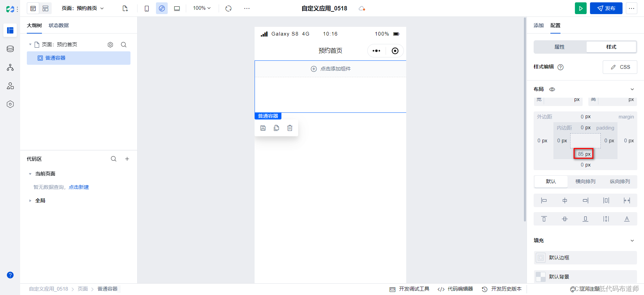This screenshot has height=295, width=644.
Task: Click the 点击新建 link
Action: tap(79, 187)
